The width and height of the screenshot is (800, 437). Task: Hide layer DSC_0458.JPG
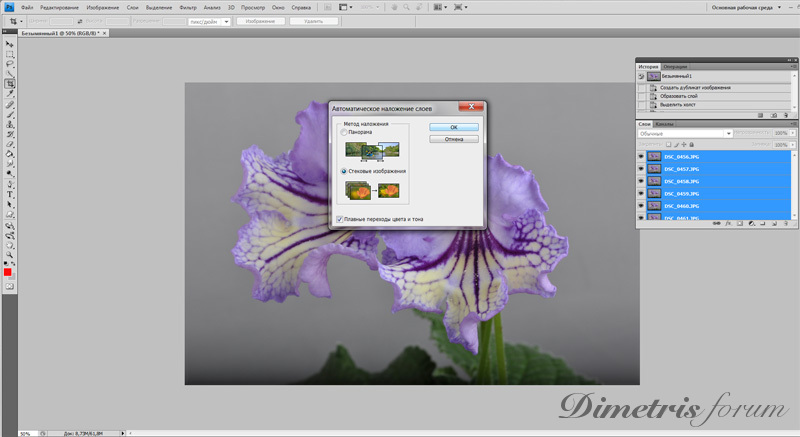click(641, 181)
